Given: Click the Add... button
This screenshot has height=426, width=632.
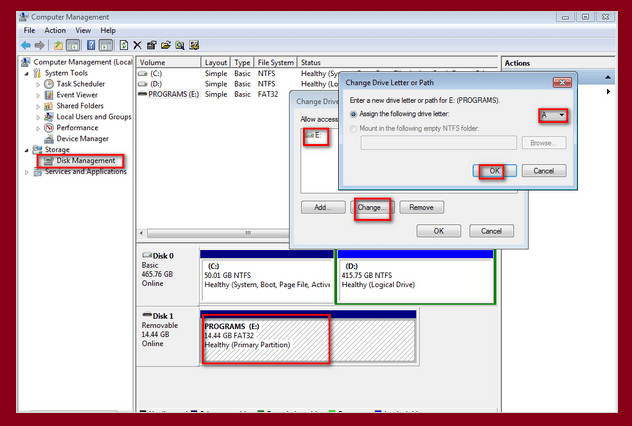Looking at the screenshot, I should [x=323, y=208].
